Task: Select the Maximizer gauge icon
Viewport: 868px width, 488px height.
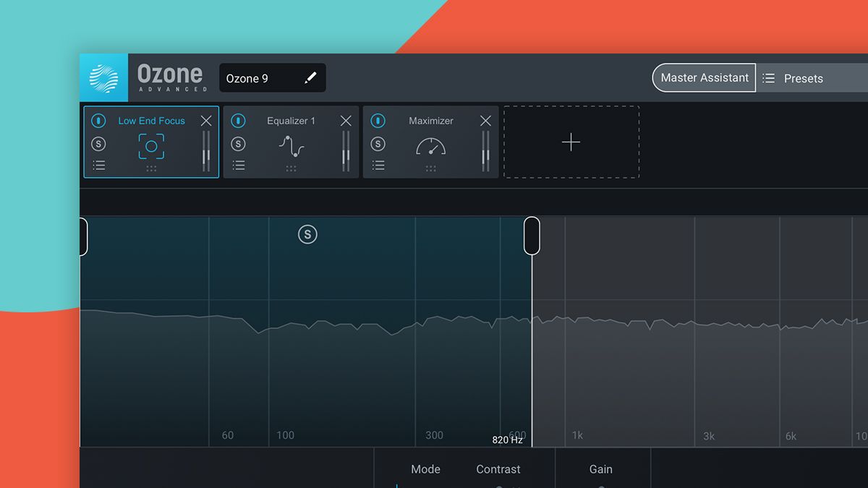Action: click(x=430, y=146)
